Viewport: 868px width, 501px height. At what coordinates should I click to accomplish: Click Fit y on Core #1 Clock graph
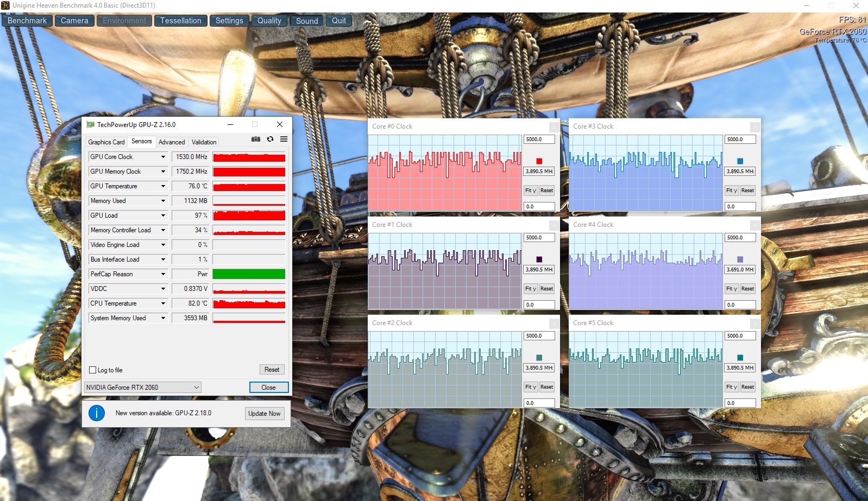point(531,289)
